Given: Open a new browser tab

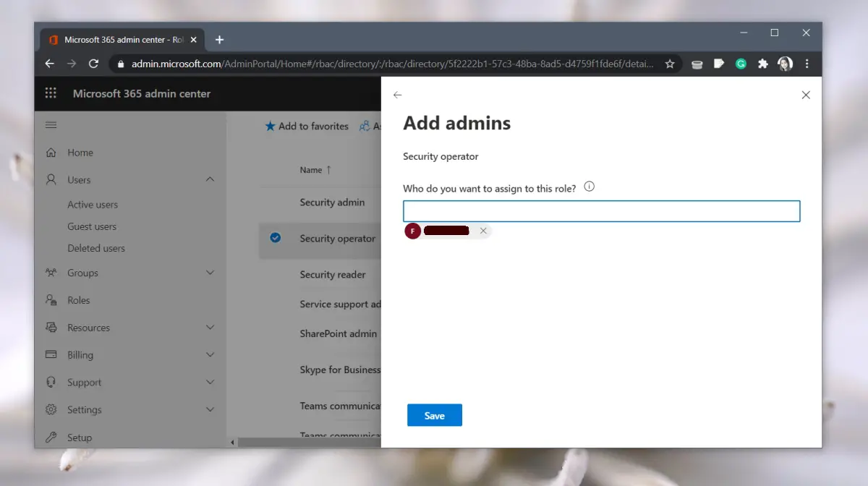Looking at the screenshot, I should click(219, 40).
